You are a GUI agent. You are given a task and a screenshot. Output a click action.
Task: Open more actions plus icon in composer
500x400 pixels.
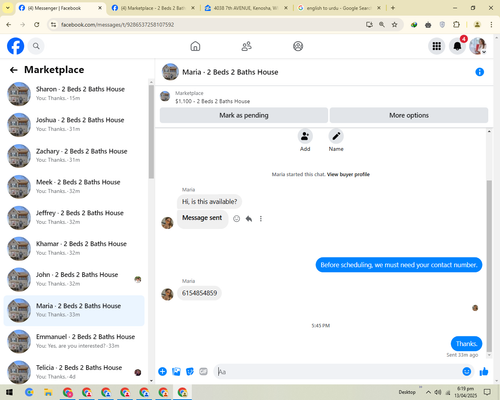pyautogui.click(x=162, y=371)
